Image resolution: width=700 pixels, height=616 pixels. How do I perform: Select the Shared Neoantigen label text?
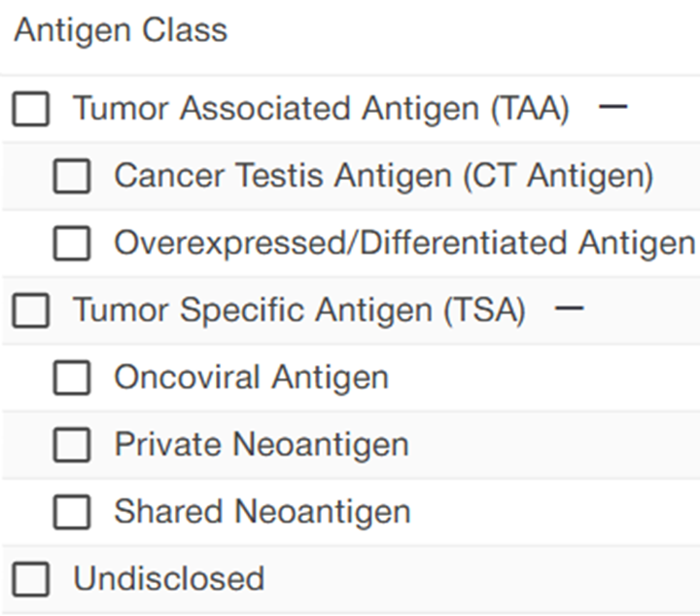click(x=262, y=512)
